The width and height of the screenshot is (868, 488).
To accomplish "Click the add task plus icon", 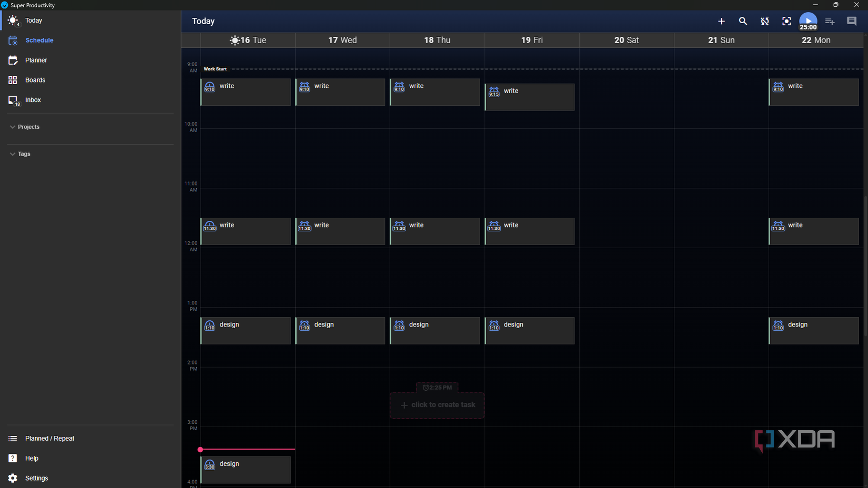I will point(721,21).
